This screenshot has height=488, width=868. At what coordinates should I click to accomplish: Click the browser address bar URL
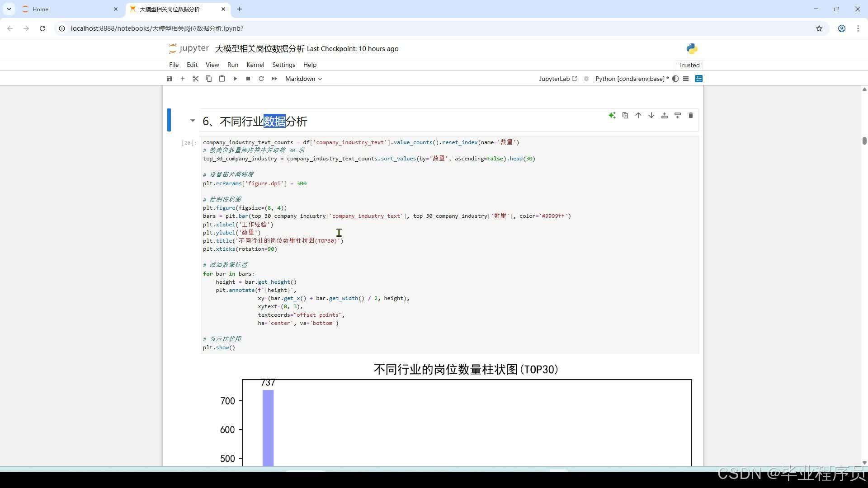tap(157, 28)
